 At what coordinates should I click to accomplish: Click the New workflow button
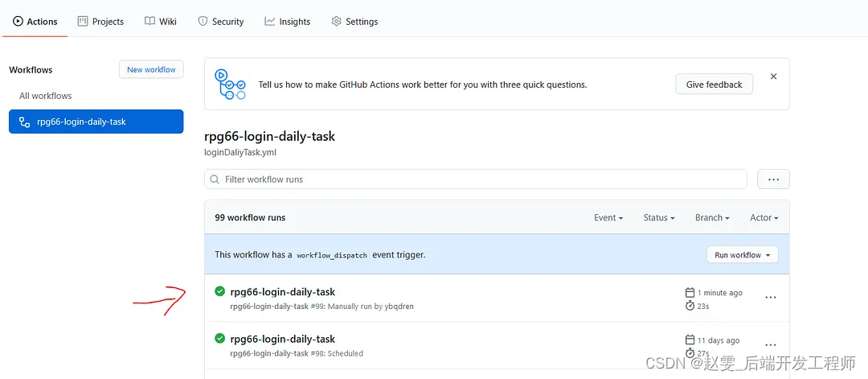(151, 70)
